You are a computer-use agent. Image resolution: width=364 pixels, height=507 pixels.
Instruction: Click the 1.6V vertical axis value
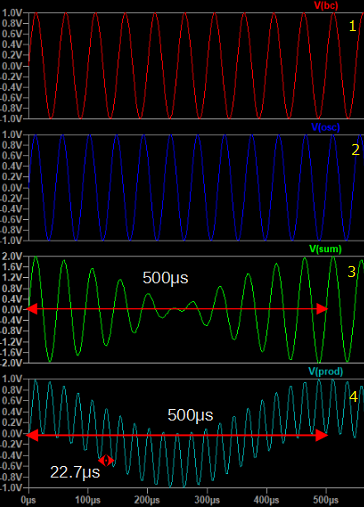12,267
